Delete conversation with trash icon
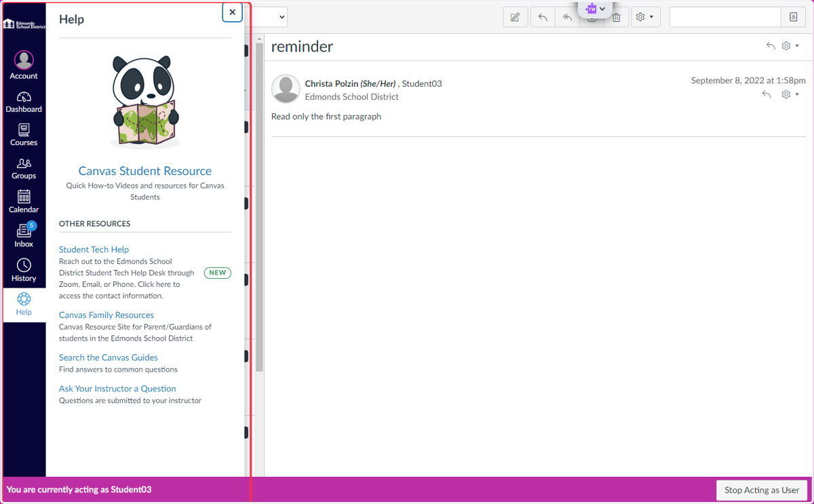 (616, 18)
